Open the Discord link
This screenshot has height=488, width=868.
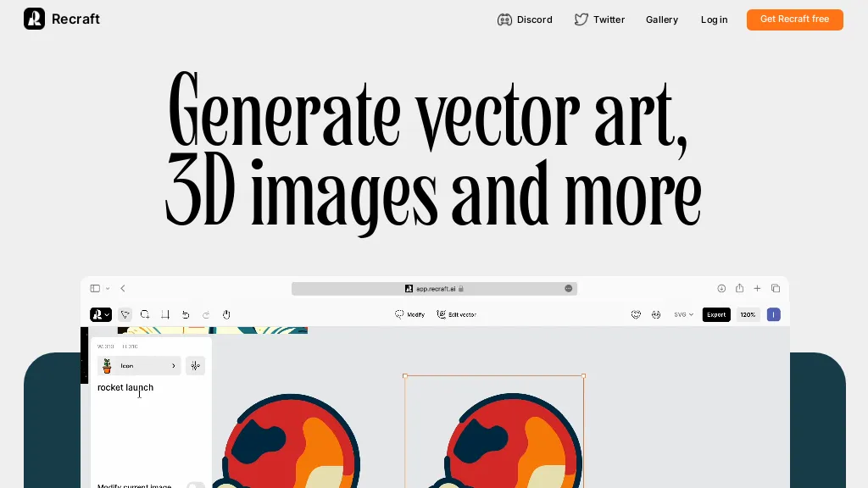[x=525, y=19]
